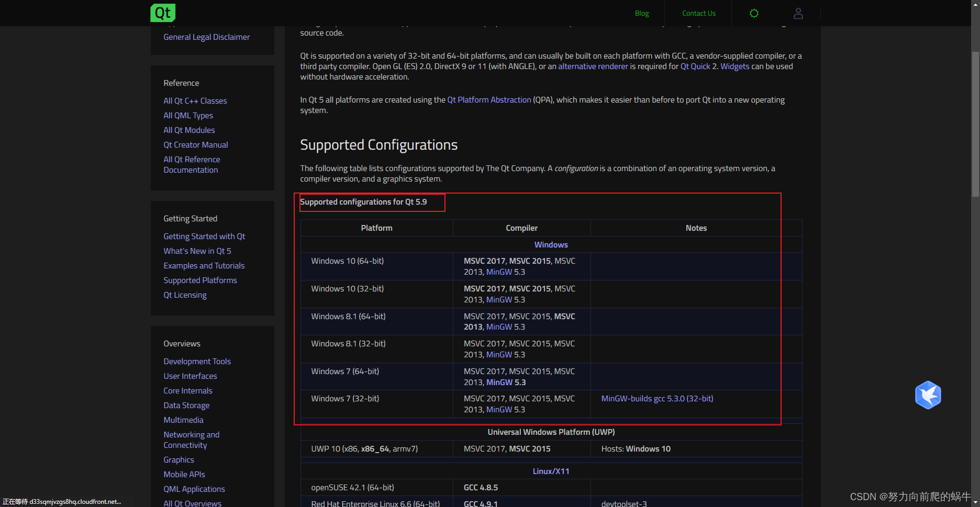
Task: Open Graphics overview
Action: point(179,460)
